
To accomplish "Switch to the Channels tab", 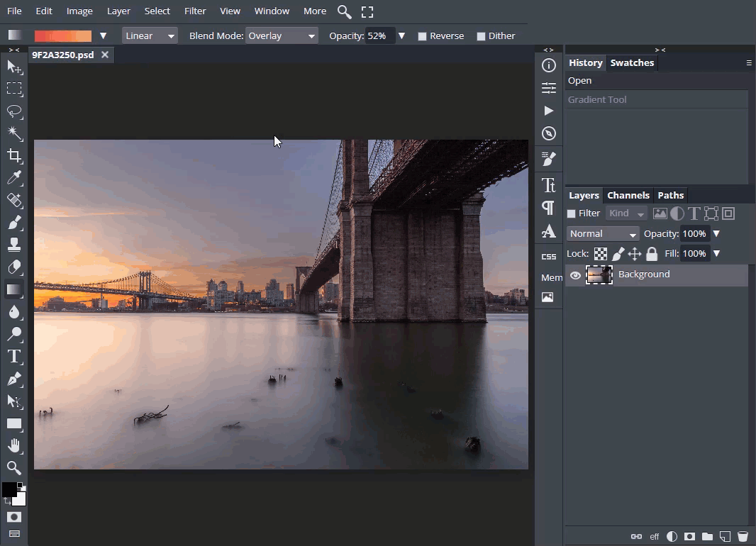I will coord(628,195).
